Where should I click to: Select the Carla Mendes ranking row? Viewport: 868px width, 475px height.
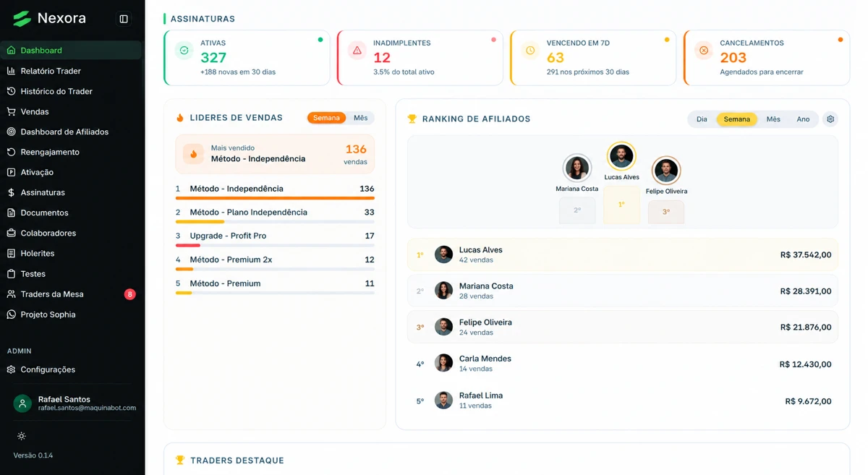click(x=623, y=364)
